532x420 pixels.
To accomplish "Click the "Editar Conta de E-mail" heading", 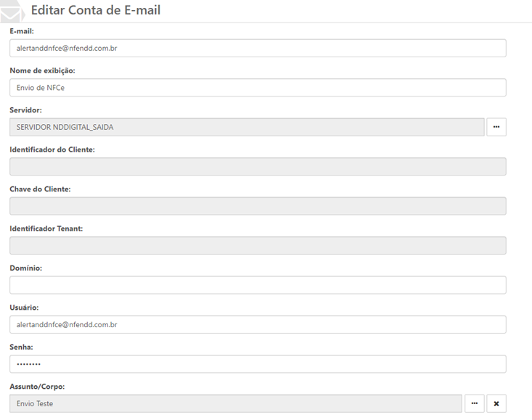I will click(x=96, y=11).
